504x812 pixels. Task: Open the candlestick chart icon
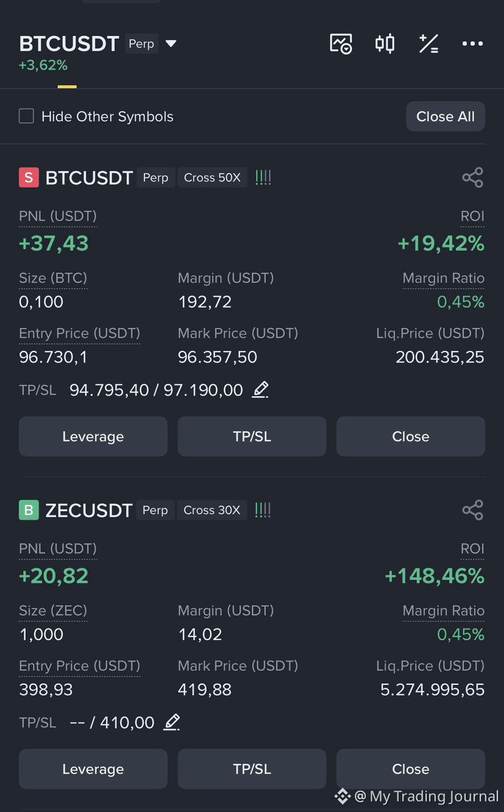tap(385, 44)
